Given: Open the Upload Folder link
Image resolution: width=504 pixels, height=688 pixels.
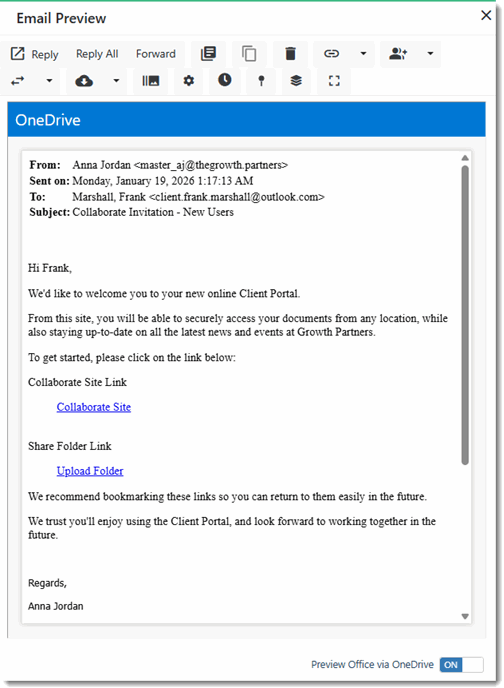Looking at the screenshot, I should click(90, 471).
